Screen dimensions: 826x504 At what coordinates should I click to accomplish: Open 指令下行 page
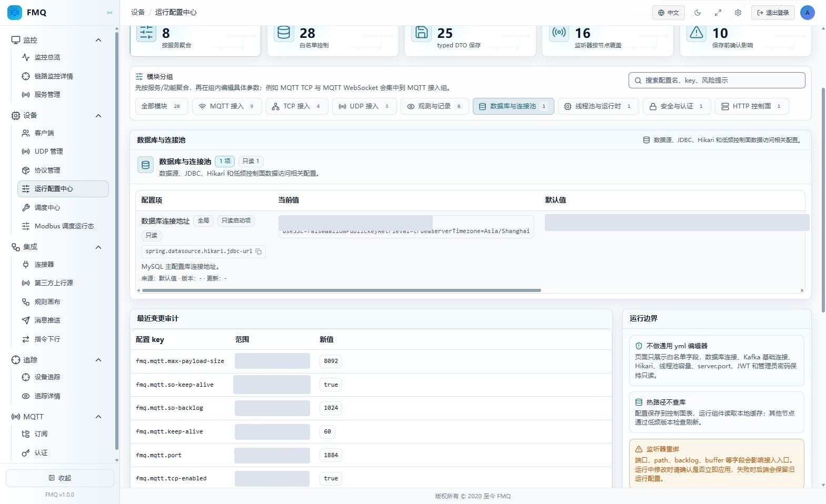coord(63,339)
